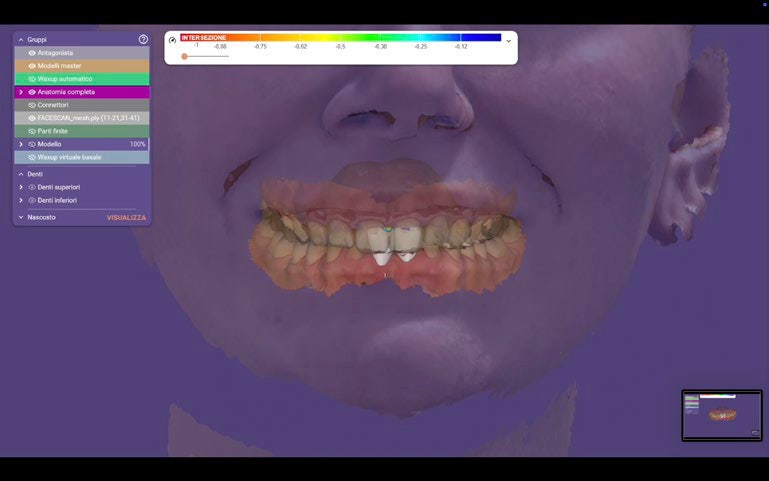Screen dimensions: 769x481
Task: Show the Waxup automatico group
Action: (x=32, y=78)
